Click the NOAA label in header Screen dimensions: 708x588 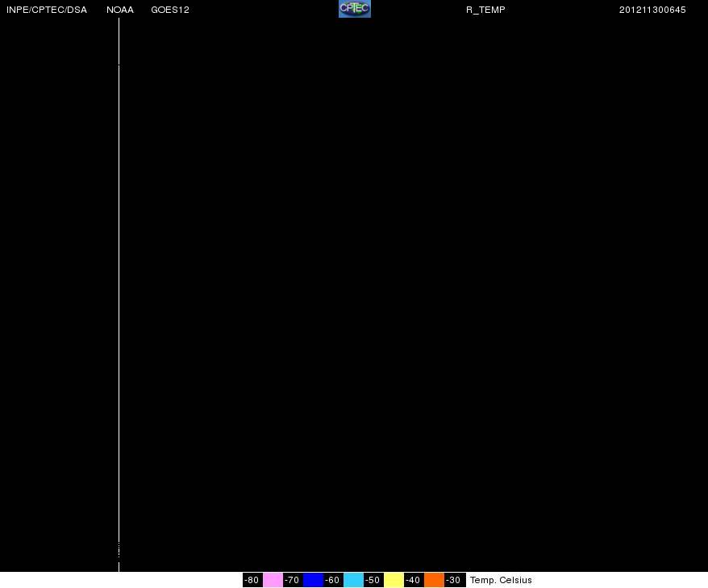[x=120, y=10]
